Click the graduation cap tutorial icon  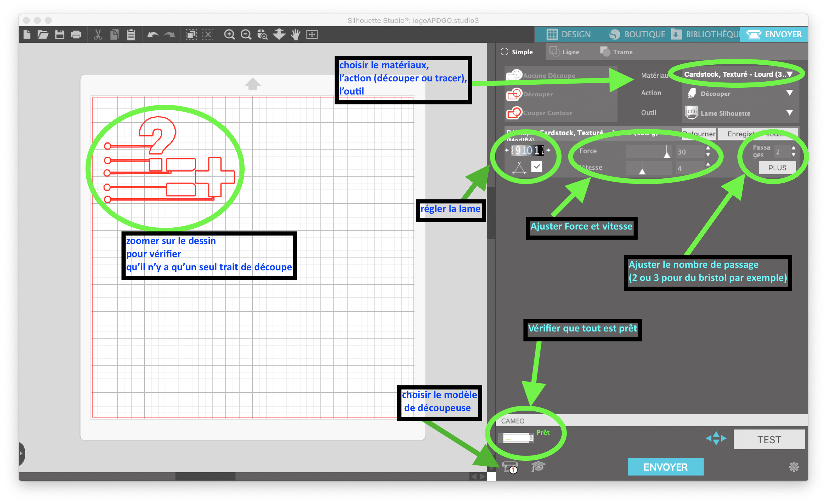click(x=538, y=466)
